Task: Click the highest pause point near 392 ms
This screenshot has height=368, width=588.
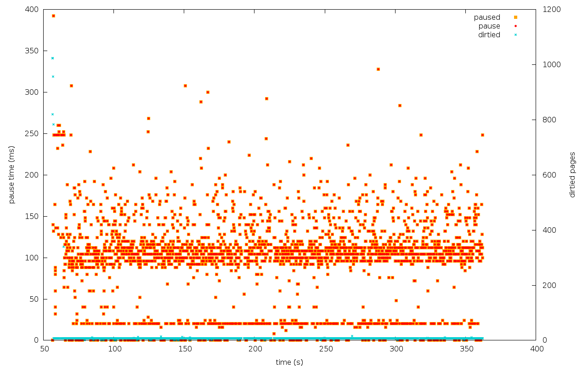Action: tap(54, 16)
